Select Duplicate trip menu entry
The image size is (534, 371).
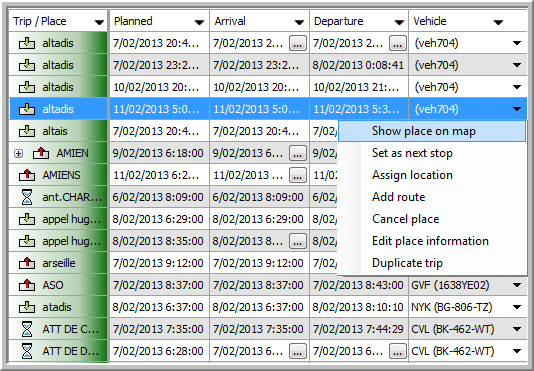pyautogui.click(x=432, y=263)
